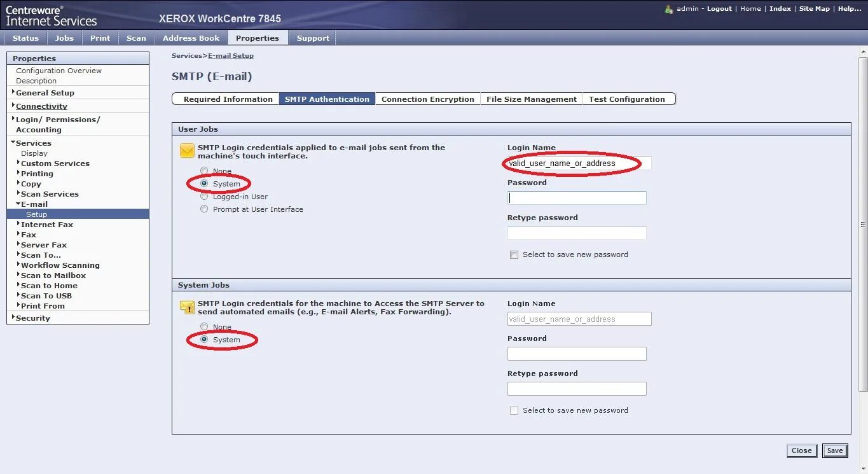Expand Internet Fax tree item
This screenshot has height=474, width=868.
point(18,224)
